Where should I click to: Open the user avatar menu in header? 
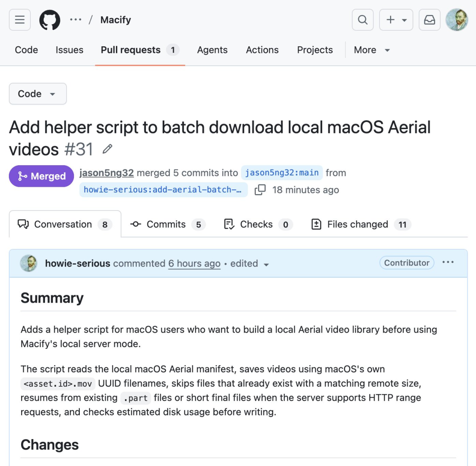click(x=457, y=20)
